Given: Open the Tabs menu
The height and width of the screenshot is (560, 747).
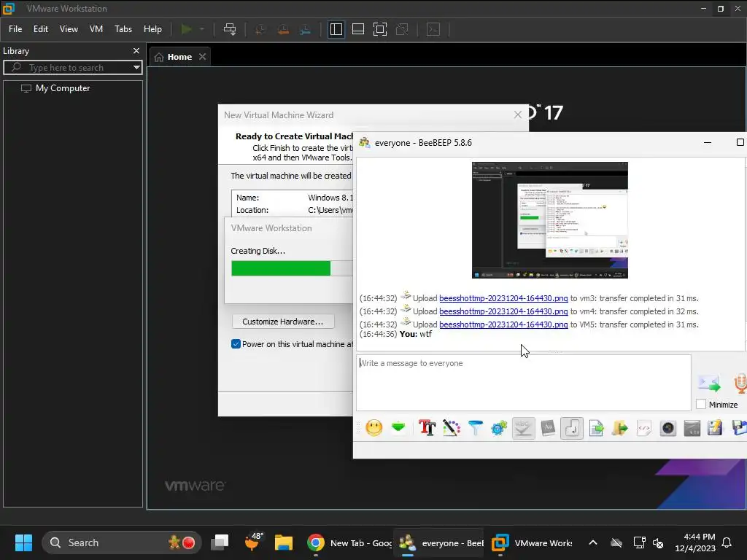Looking at the screenshot, I should coord(123,29).
